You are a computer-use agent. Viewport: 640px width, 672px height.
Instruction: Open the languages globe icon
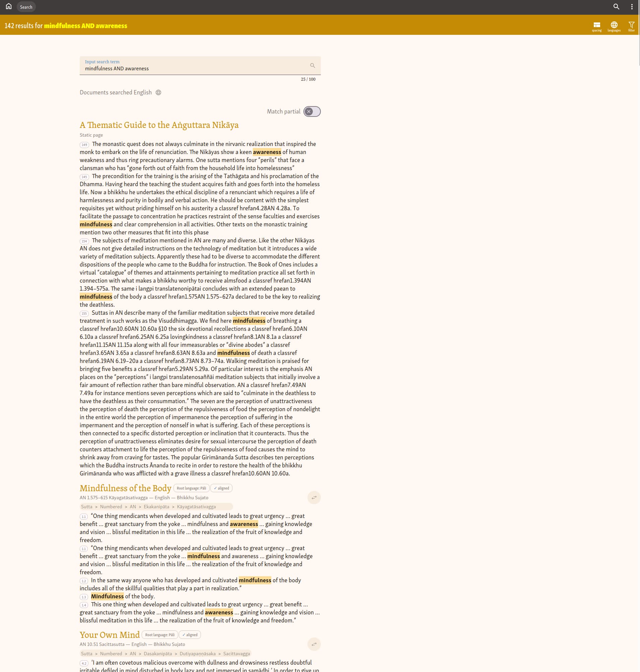[x=614, y=26]
